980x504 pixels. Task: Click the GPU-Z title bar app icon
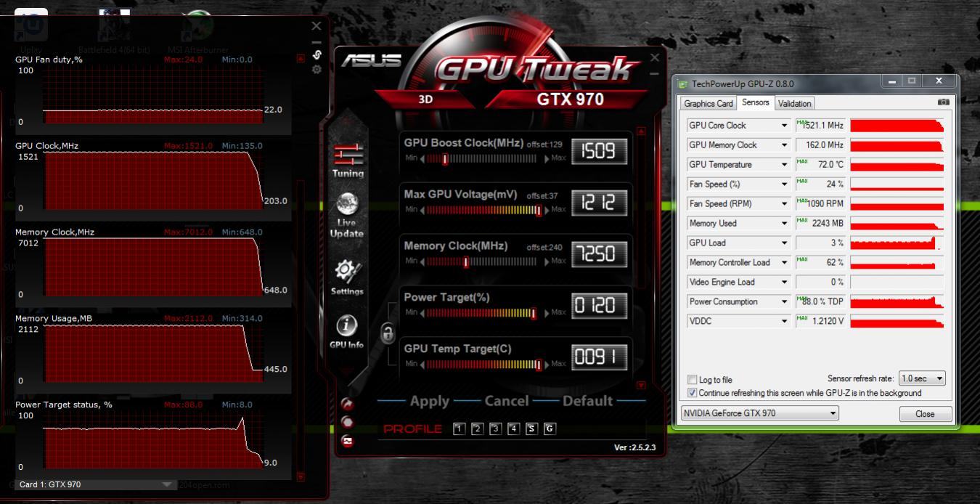click(682, 84)
